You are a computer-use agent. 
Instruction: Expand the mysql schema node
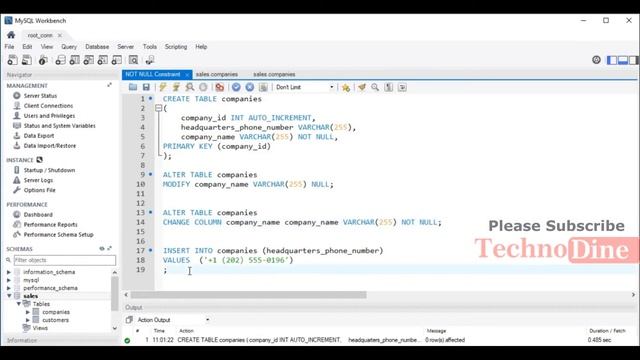9,280
